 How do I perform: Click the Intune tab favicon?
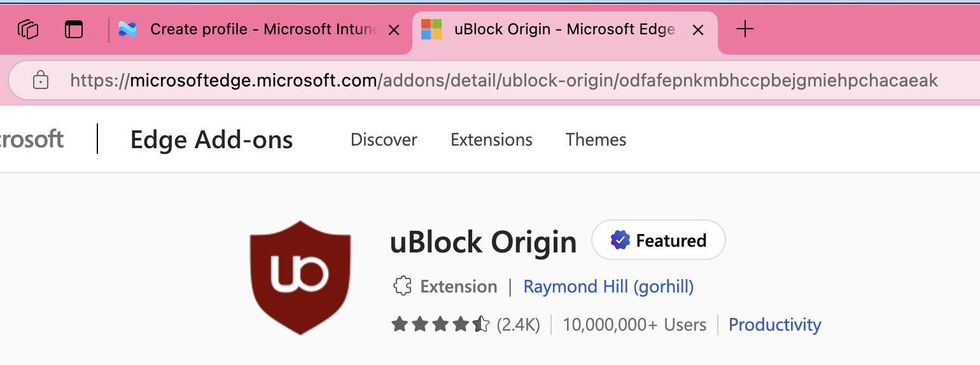(x=127, y=29)
